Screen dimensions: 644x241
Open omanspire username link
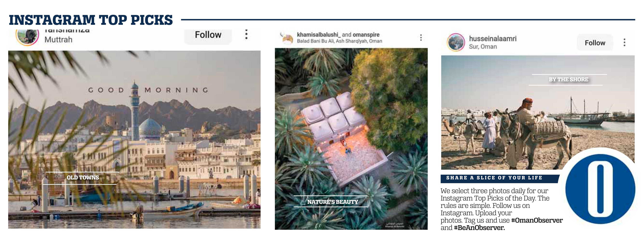tap(366, 35)
